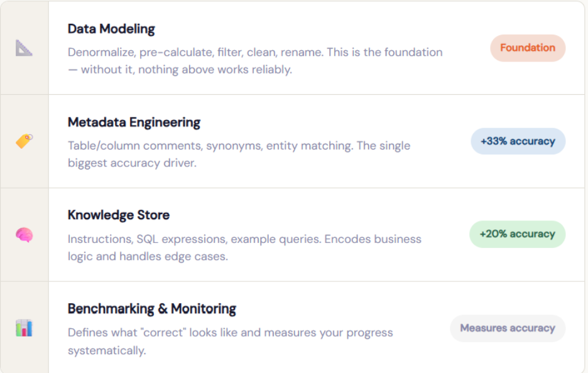Open the Knowledge Store section heading
Viewport: 588px width, 373px height.
pyautogui.click(x=119, y=215)
